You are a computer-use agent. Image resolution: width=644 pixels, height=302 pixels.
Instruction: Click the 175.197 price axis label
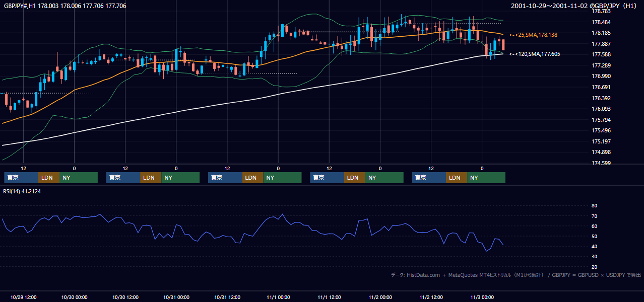click(x=601, y=141)
